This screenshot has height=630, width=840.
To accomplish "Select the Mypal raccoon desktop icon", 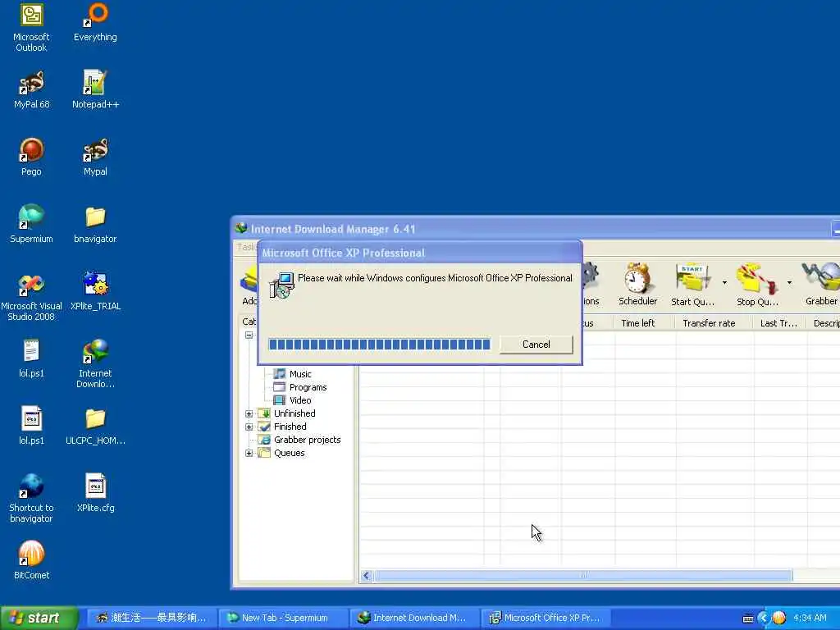I will 95,157.
